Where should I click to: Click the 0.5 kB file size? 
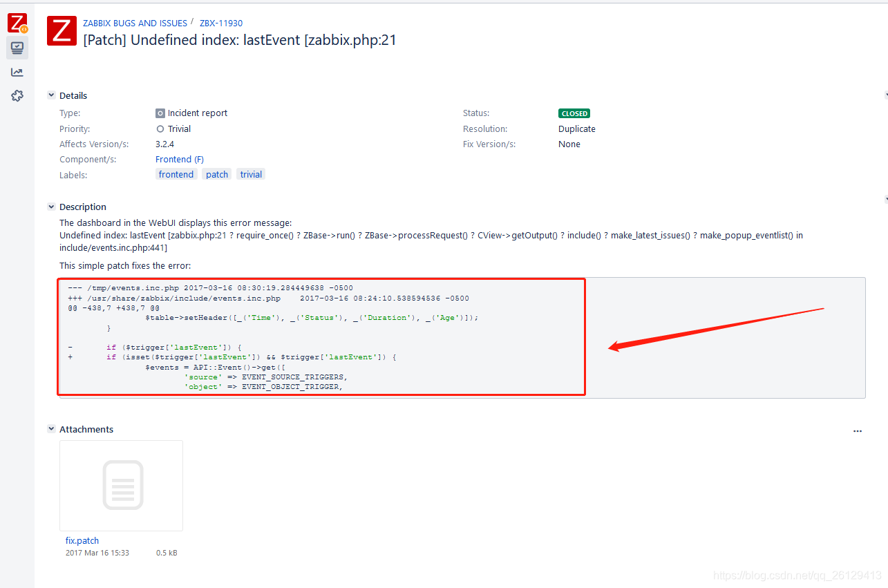click(167, 553)
